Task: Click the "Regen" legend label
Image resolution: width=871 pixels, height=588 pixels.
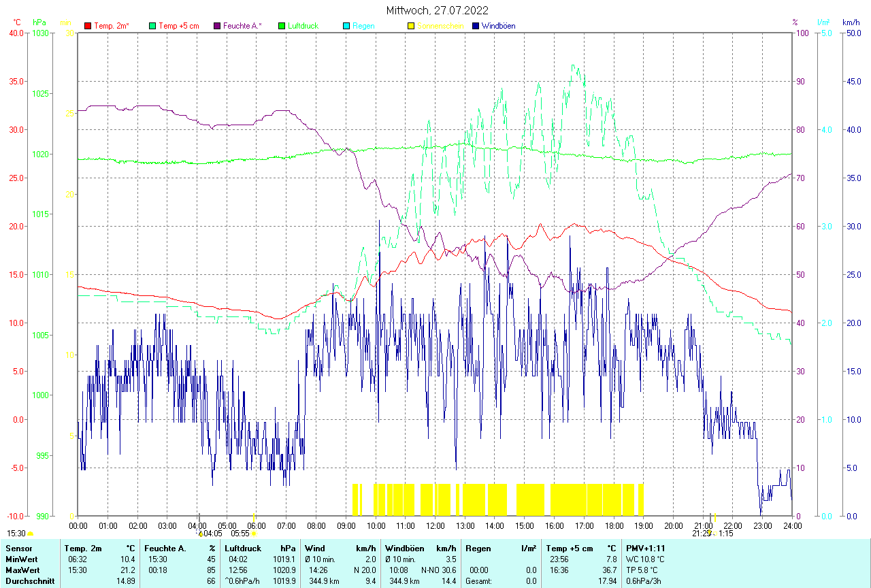Action: pyautogui.click(x=363, y=26)
